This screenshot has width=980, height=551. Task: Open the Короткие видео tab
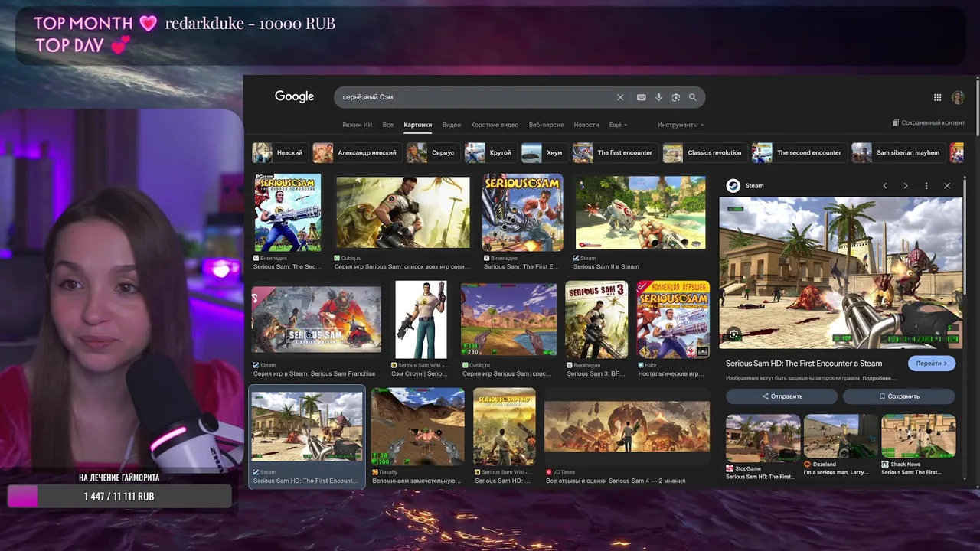pos(495,125)
